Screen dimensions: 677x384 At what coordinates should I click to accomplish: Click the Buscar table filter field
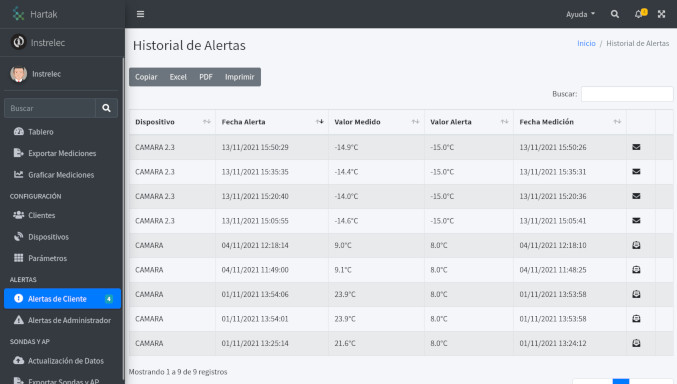tap(627, 94)
